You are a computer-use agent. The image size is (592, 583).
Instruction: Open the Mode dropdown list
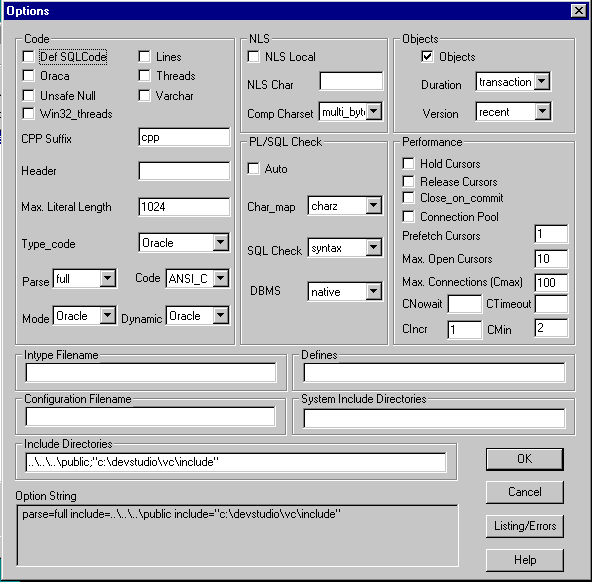[x=108, y=315]
